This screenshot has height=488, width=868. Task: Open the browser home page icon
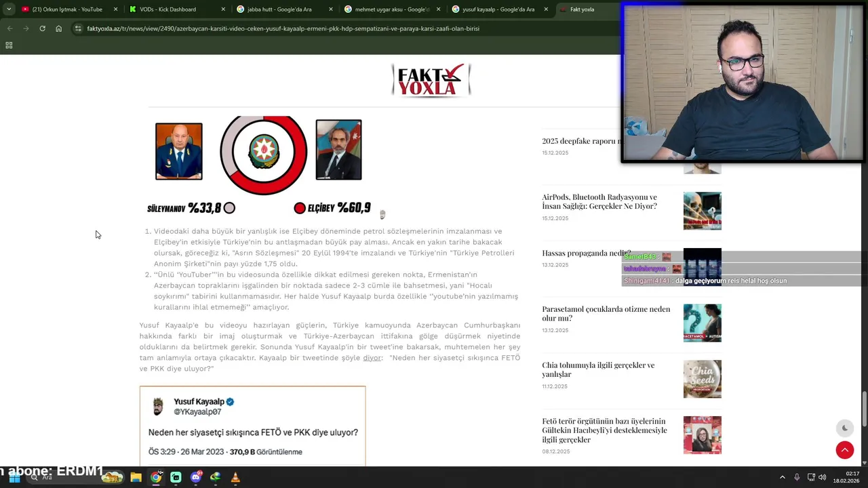pos(59,28)
